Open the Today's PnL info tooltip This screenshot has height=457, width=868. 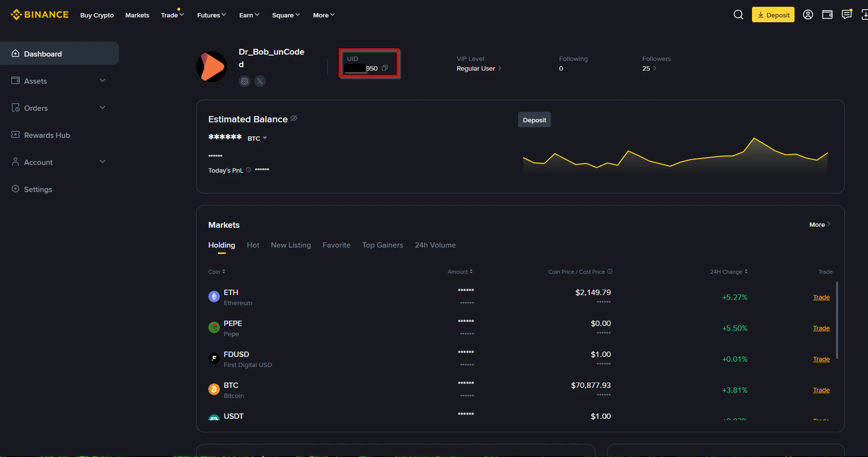tap(248, 170)
